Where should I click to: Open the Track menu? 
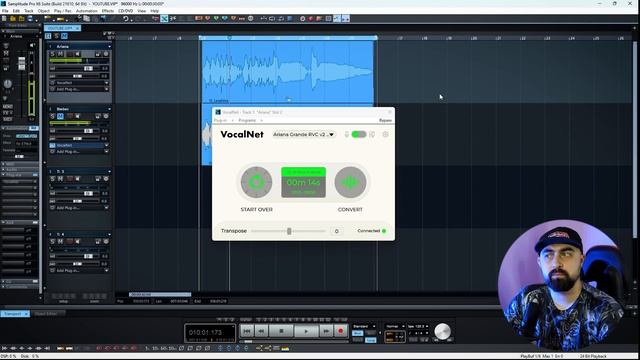pyautogui.click(x=29, y=11)
